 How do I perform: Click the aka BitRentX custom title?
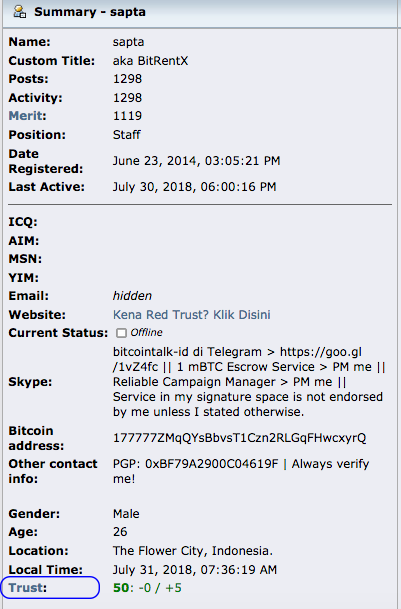click(150, 61)
